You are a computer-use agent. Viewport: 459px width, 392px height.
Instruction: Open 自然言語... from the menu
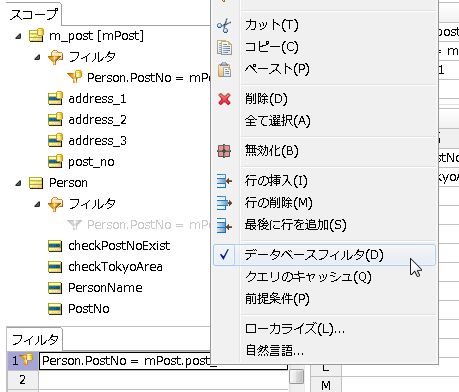pos(274,351)
